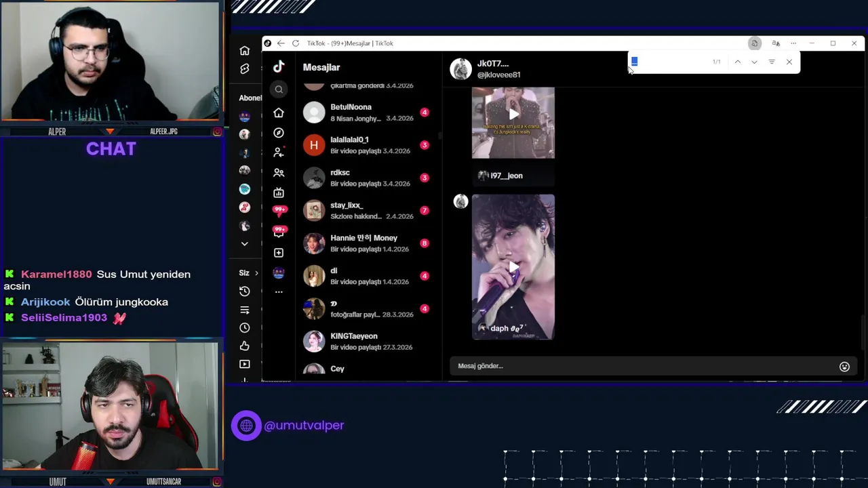
Task: Open the TikTok LIVE icon
Action: click(279, 193)
